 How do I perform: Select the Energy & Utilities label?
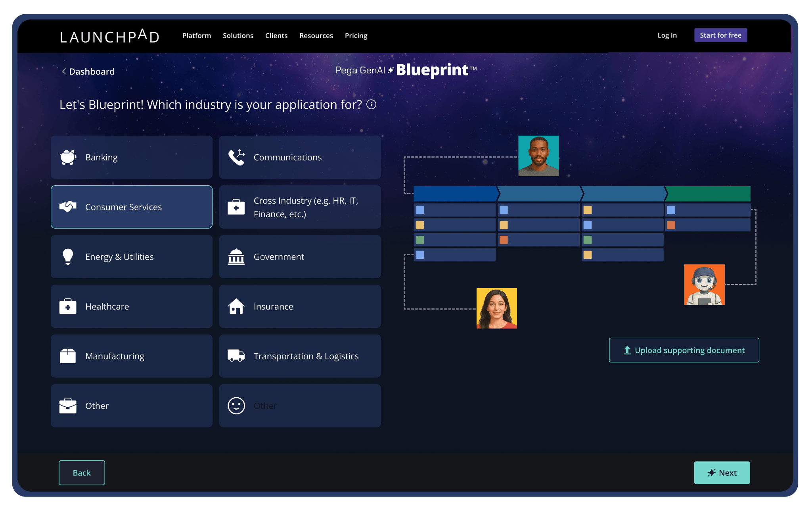[x=119, y=257]
